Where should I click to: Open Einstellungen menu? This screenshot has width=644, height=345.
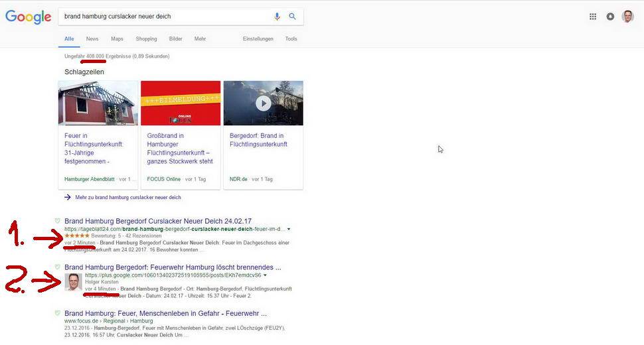[258, 38]
